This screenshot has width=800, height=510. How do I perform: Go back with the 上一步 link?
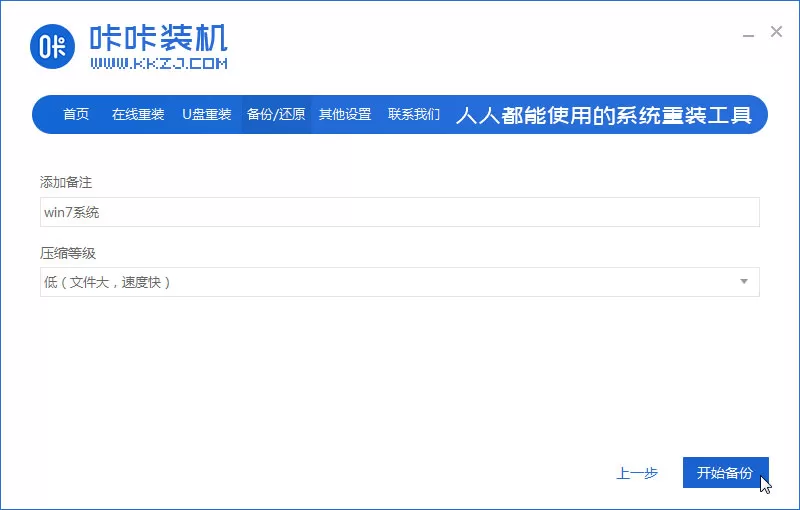(637, 473)
